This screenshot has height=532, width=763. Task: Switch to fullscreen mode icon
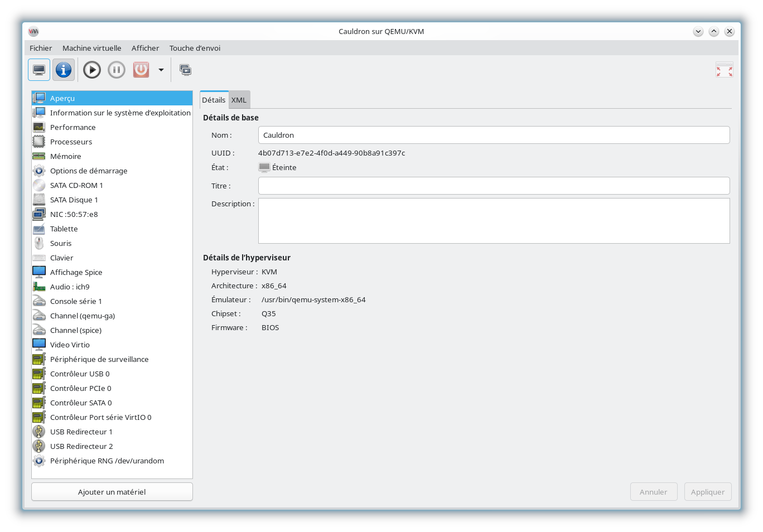pyautogui.click(x=724, y=70)
